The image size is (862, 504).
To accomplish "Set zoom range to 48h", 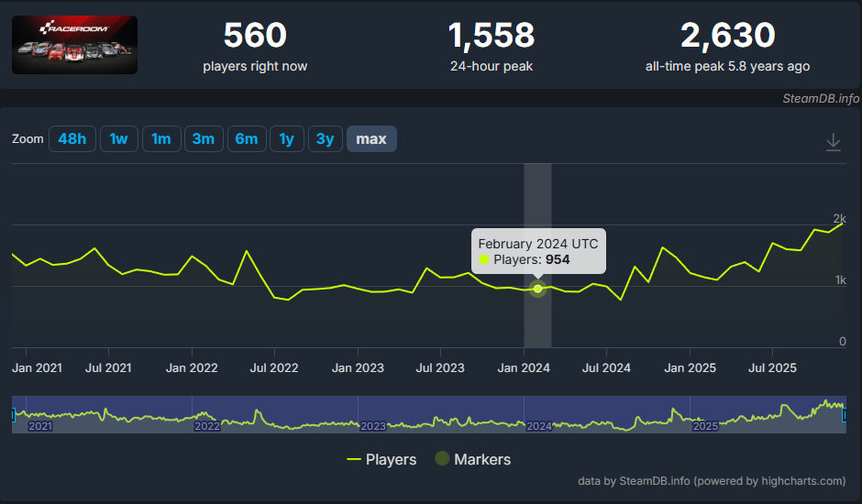I will click(72, 139).
